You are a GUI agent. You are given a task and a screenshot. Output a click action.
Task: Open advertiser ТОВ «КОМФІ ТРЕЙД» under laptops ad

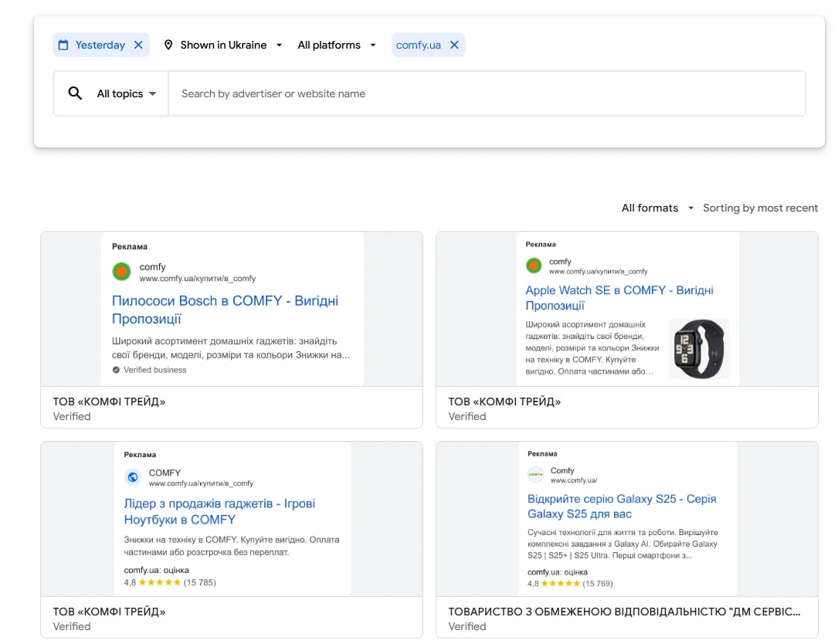point(109,612)
